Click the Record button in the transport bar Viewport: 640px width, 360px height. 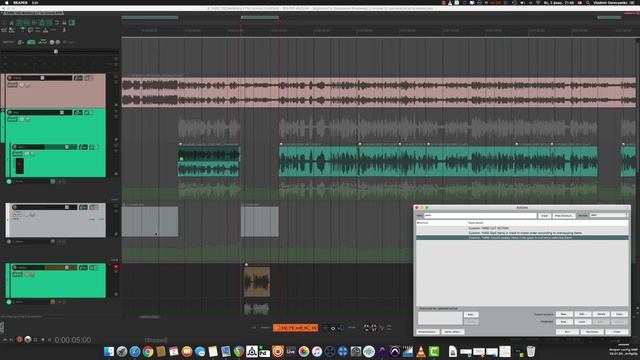point(19,340)
